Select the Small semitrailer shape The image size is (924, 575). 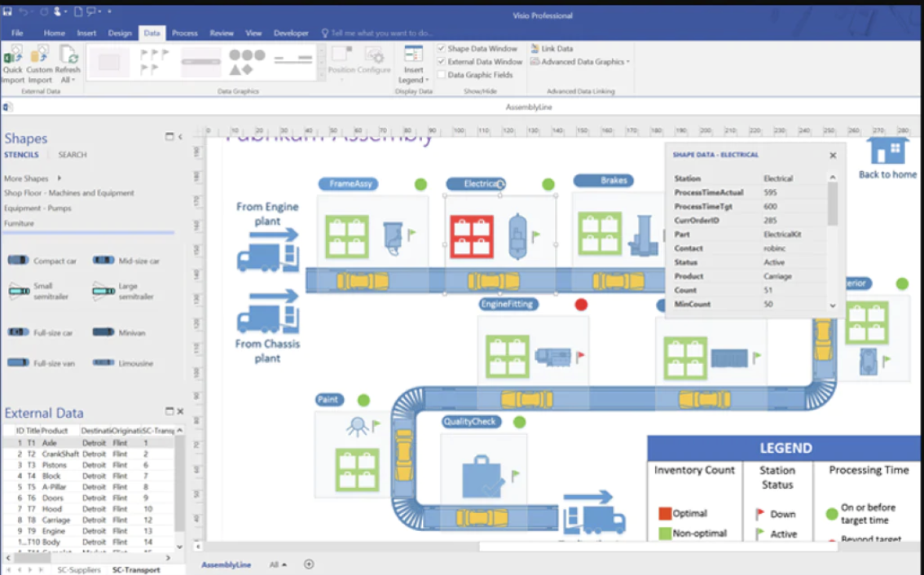[x=19, y=291]
